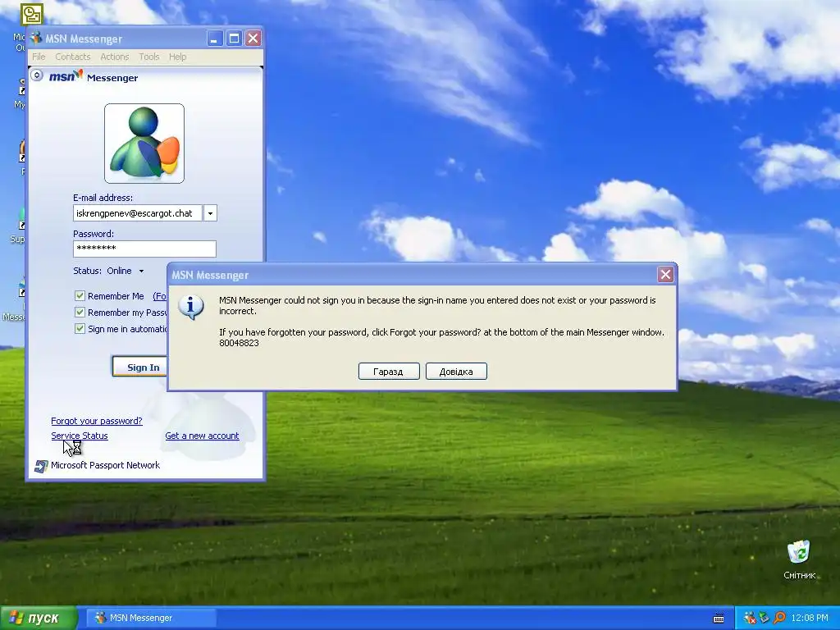Viewport: 840px width, 630px height.
Task: Click the msn logo in the Messenger header
Action: [x=66, y=76]
